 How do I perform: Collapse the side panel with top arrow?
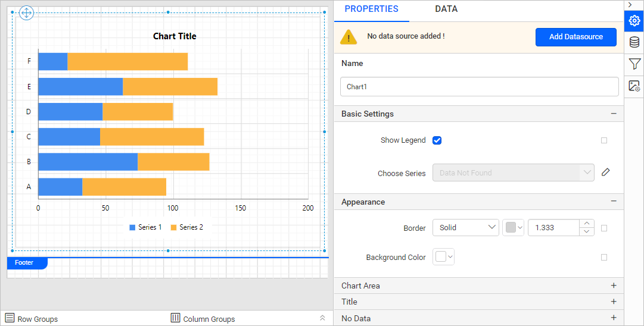click(x=630, y=5)
